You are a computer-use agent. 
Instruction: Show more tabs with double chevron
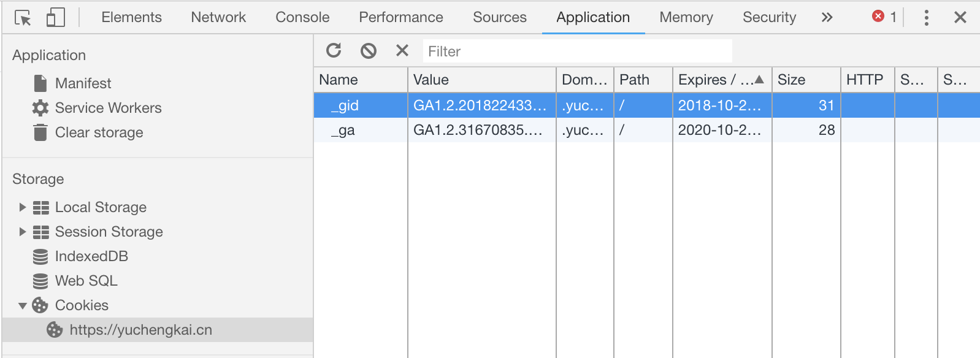click(x=827, y=18)
